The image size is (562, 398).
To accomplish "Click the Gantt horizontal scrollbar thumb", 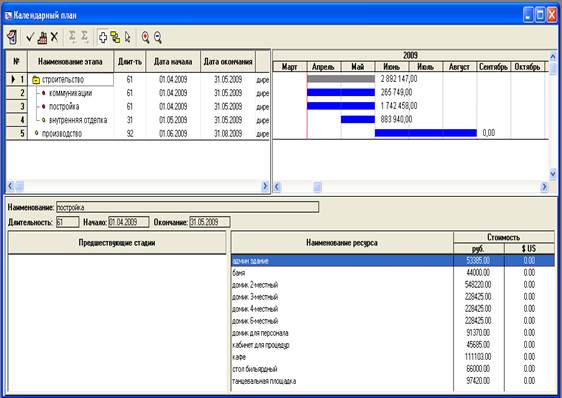I will point(318,187).
